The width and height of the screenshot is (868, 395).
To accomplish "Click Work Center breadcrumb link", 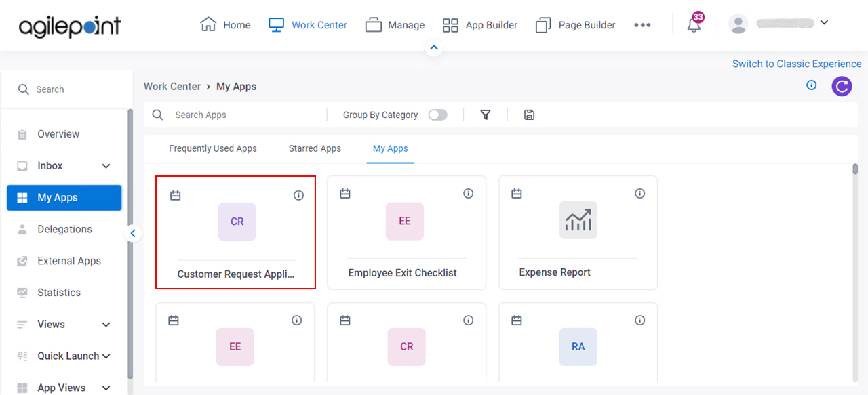I will tap(172, 87).
